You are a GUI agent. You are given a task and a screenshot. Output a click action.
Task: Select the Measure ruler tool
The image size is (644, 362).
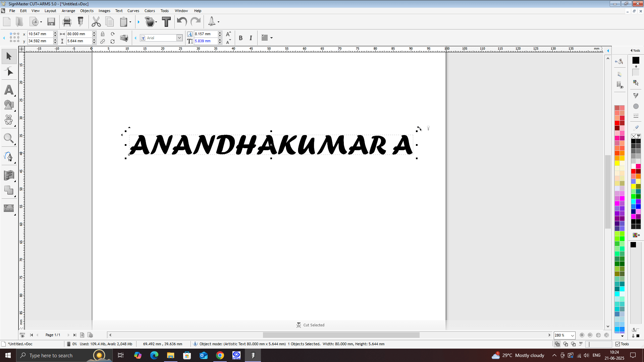(x=9, y=208)
